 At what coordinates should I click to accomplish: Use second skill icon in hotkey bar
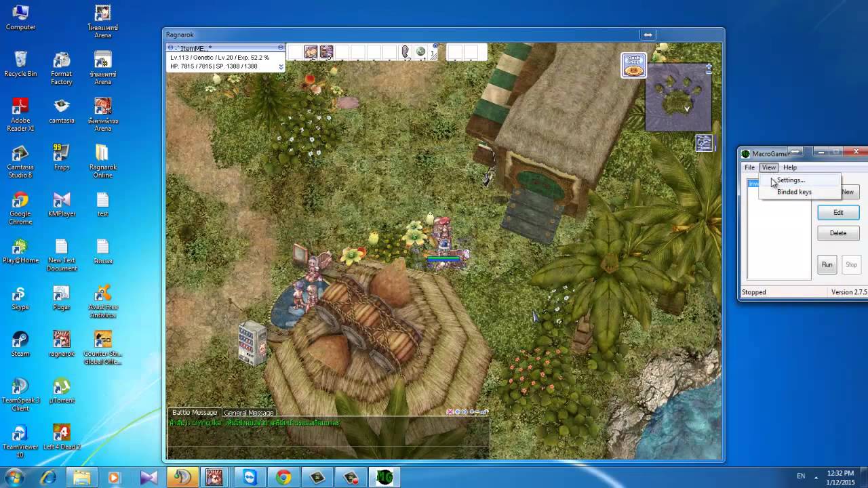327,52
